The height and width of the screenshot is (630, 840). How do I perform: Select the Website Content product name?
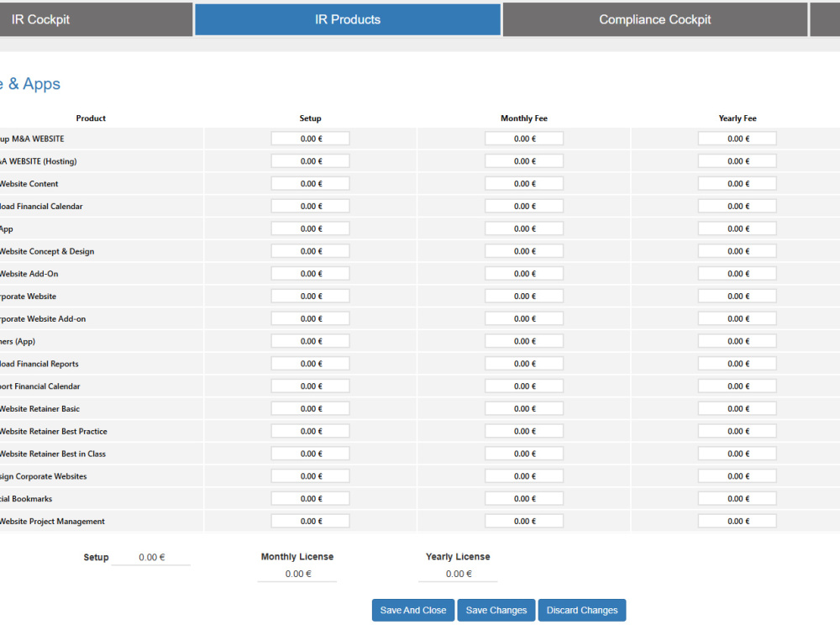29,184
